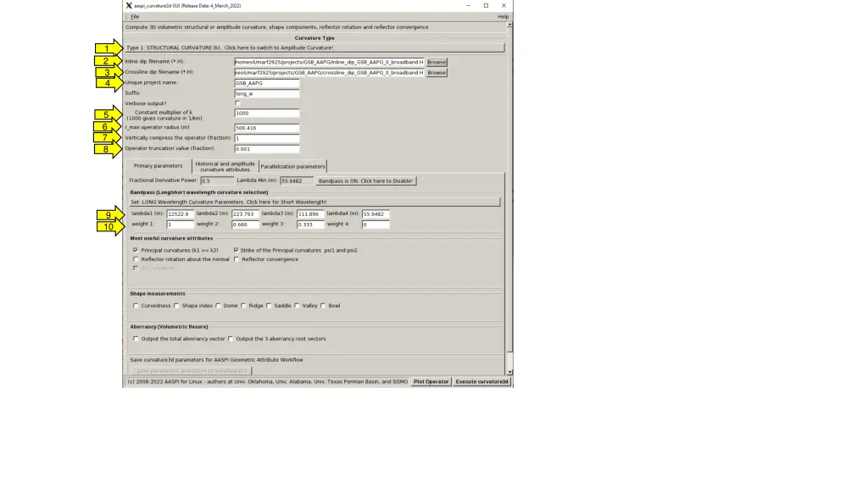Select the Primary parameters tab
This screenshot has height=488, width=868.
[x=158, y=166]
